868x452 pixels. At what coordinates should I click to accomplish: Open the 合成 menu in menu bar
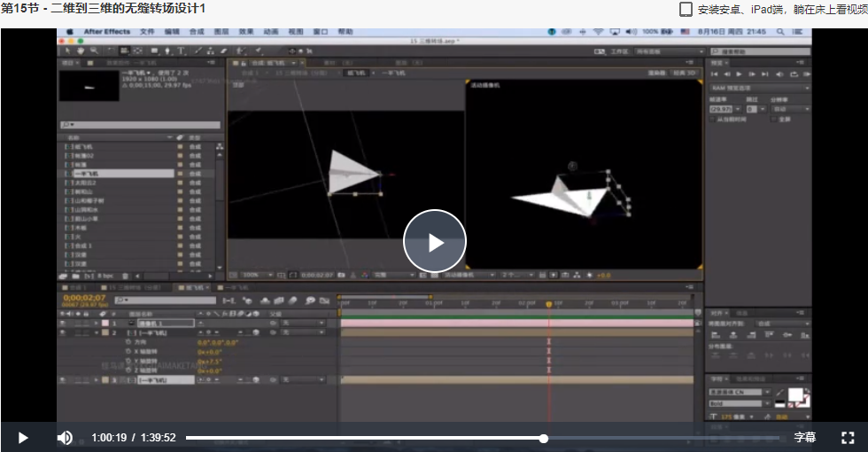[x=197, y=32]
